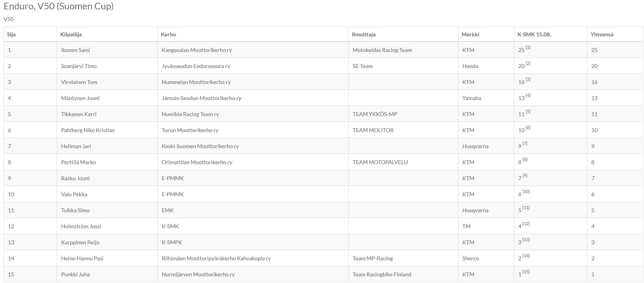Viewport: 644px width, 283px height.
Task: Click club 'Orimattilan Moottorikerho ry'
Action: 197,162
